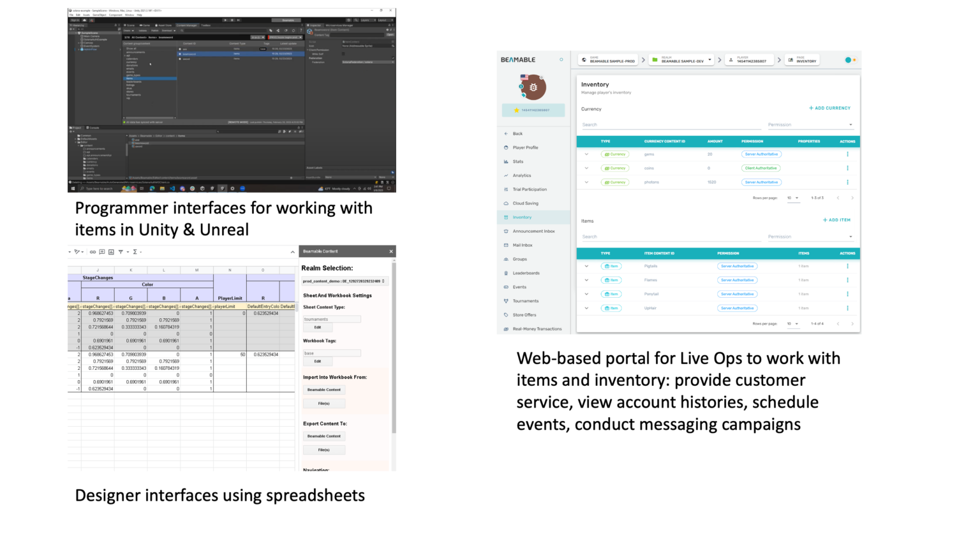Click the ADD CURRENCY button

pyautogui.click(x=829, y=108)
